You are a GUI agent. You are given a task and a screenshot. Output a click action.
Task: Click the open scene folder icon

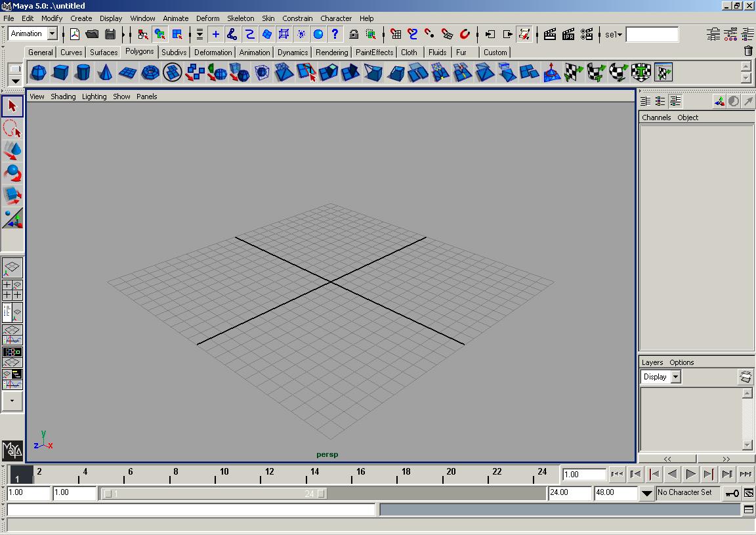pyautogui.click(x=92, y=34)
